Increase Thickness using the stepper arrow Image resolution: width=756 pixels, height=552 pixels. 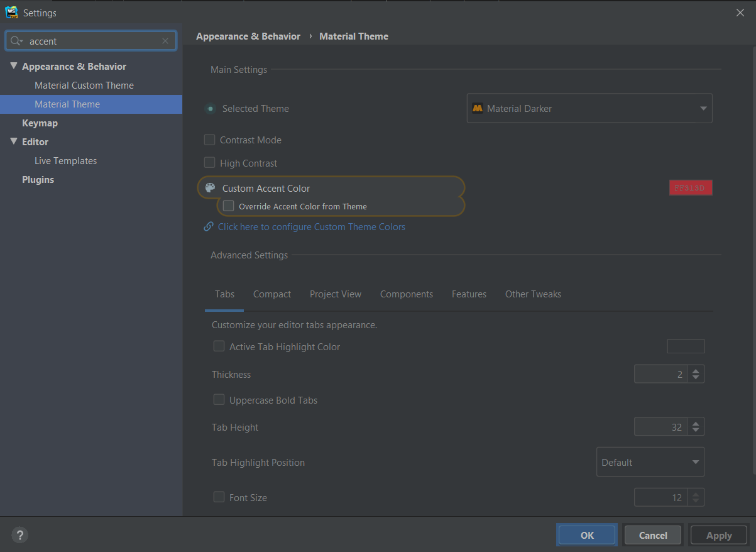tap(696, 370)
